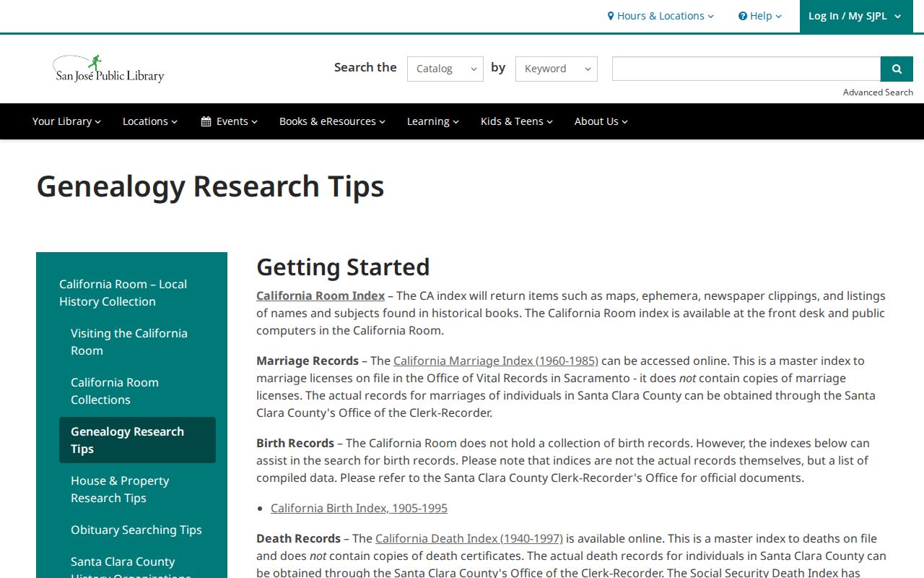Follow the California Room Index link
The image size is (924, 578).
point(321,296)
